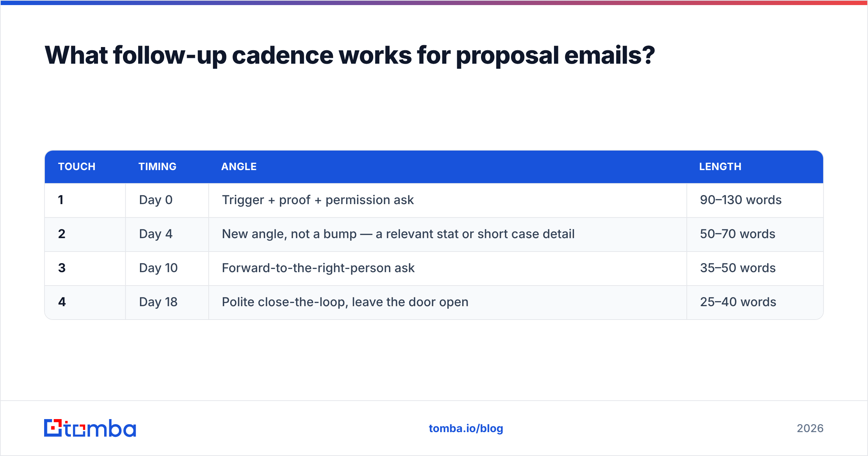
Task: Select the 'Day 4' timing cell
Action: pos(167,234)
